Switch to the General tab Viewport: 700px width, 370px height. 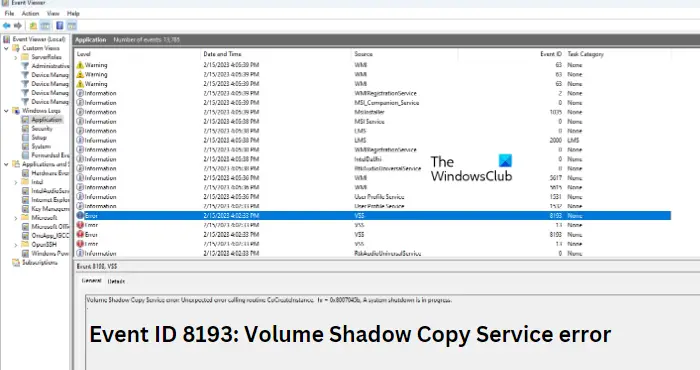tap(92, 281)
